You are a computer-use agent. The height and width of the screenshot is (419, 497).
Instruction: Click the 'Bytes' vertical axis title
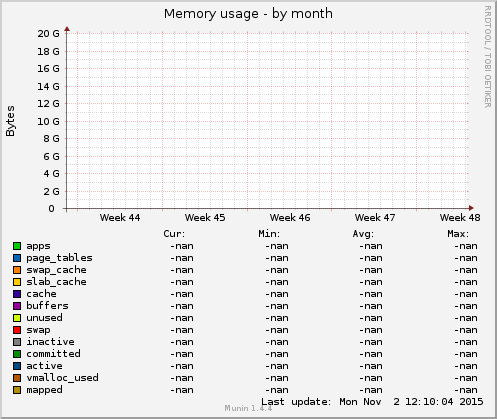10,121
